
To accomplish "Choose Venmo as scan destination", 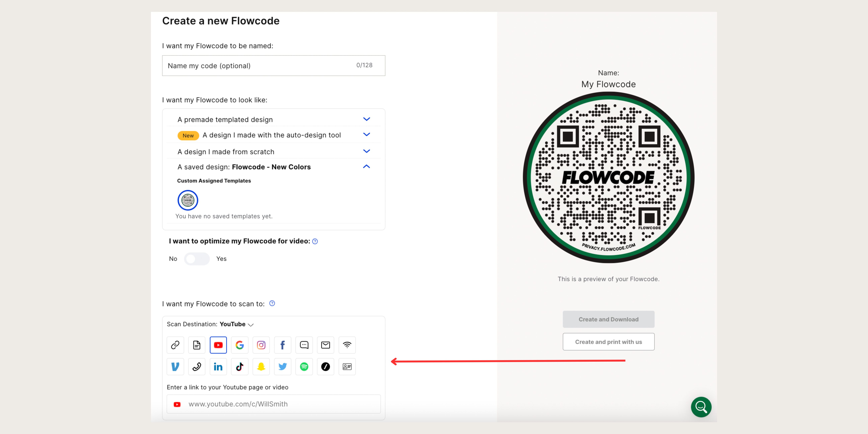I will (175, 366).
